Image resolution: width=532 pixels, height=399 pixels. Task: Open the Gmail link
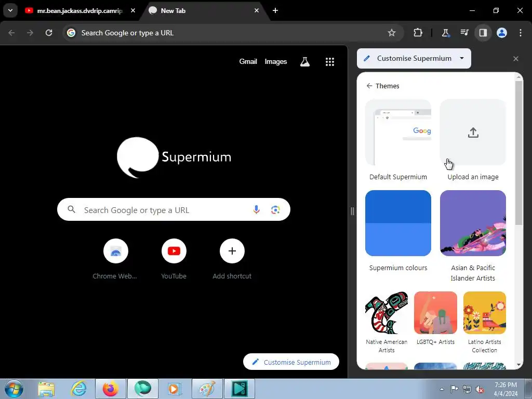(248, 61)
